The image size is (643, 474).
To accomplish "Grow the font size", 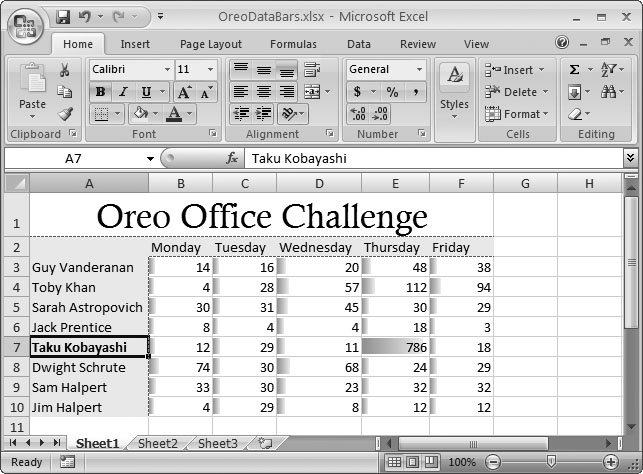I will (184, 92).
